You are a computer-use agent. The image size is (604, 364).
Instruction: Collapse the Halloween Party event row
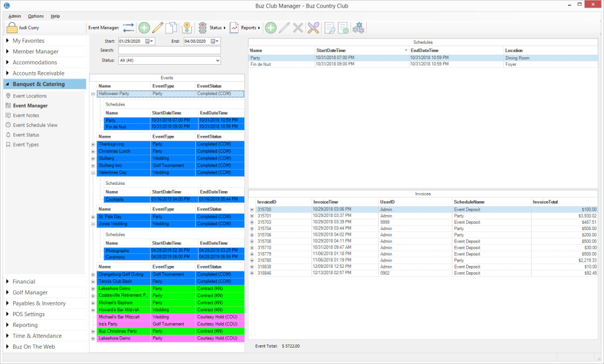(93, 94)
